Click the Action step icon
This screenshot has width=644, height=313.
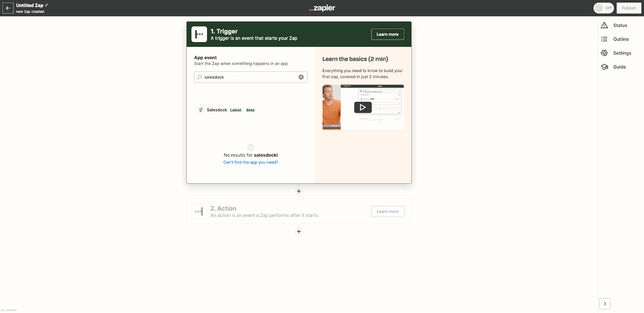click(x=199, y=211)
